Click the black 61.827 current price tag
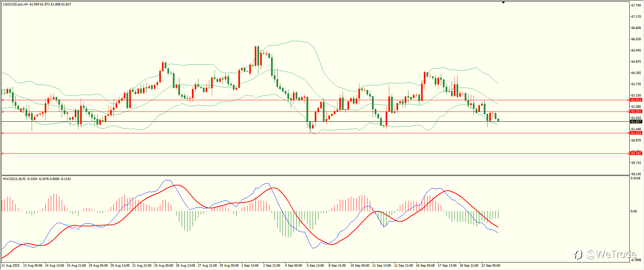Viewport: 644px width, 270px height. (x=636, y=121)
